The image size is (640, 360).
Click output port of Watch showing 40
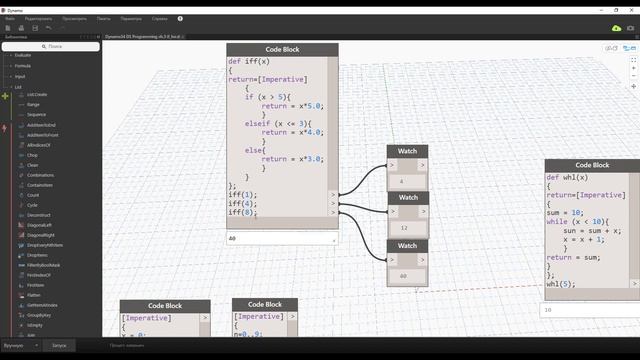(x=422, y=260)
